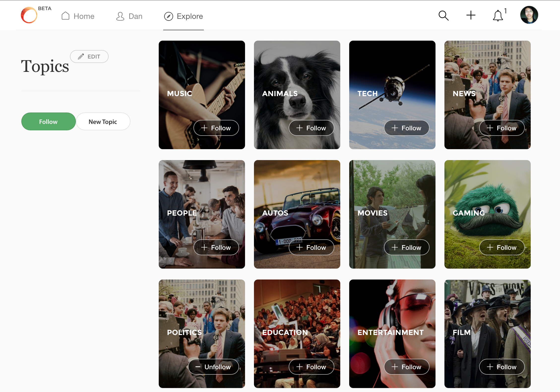Screen dimensions: 560x392
Task: Follow the Music topic
Action: tap(216, 128)
